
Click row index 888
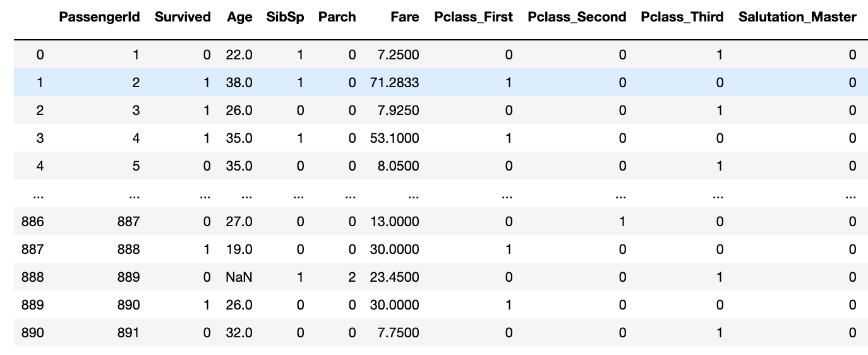click(x=32, y=277)
